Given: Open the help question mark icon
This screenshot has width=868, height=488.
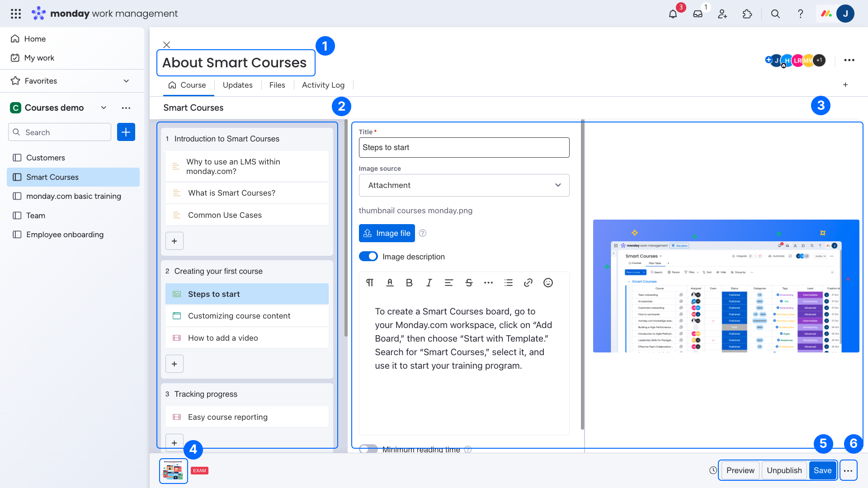Looking at the screenshot, I should (x=800, y=14).
